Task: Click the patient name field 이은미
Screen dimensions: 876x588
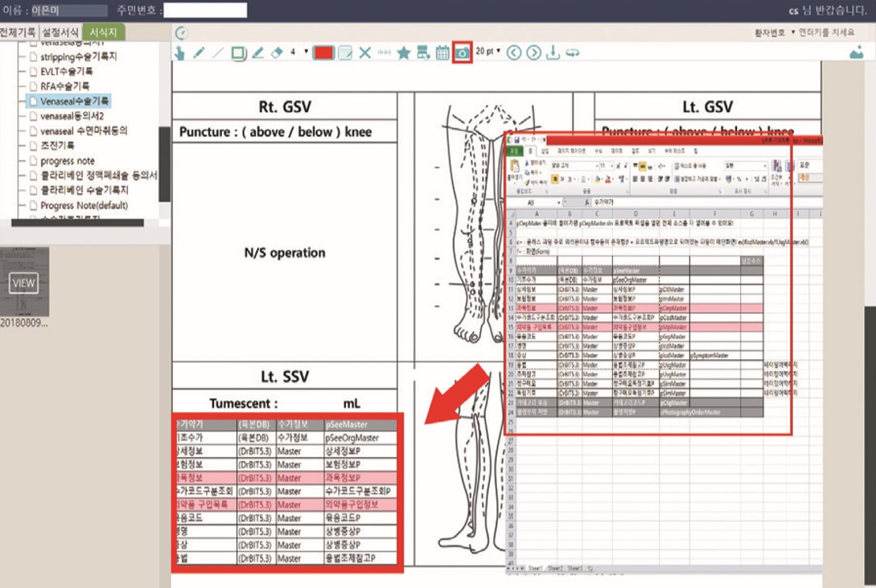Action: coord(69,10)
